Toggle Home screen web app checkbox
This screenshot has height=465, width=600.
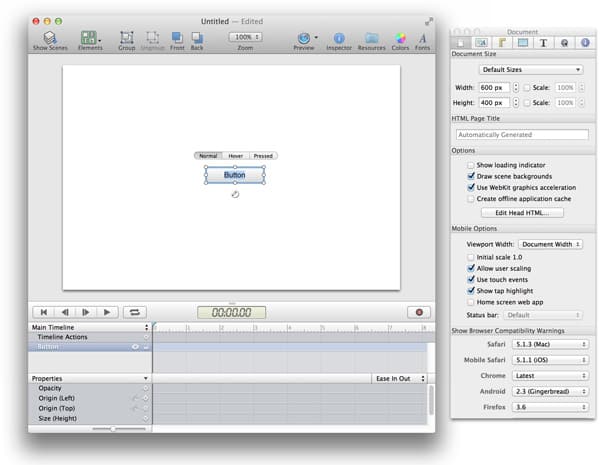coord(472,302)
